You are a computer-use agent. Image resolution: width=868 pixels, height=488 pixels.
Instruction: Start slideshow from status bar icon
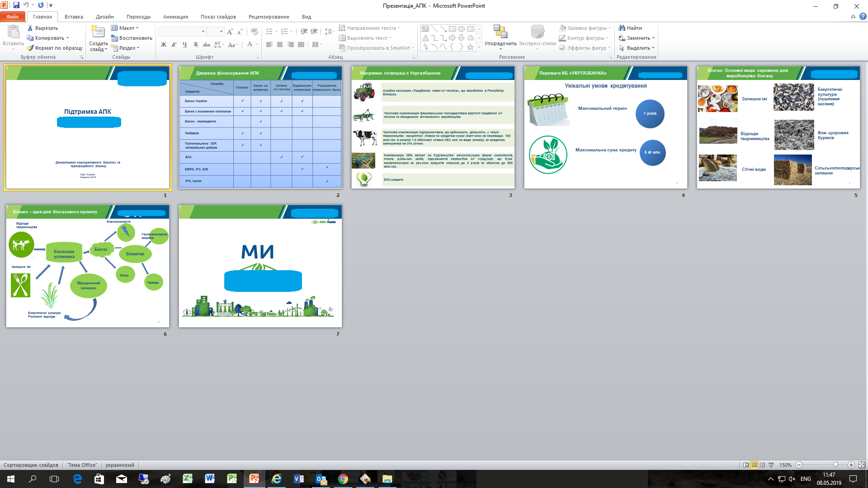pyautogui.click(x=771, y=465)
